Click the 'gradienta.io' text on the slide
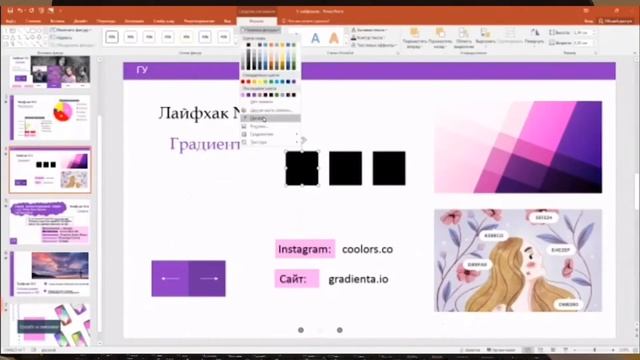The image size is (640, 360). (358, 279)
